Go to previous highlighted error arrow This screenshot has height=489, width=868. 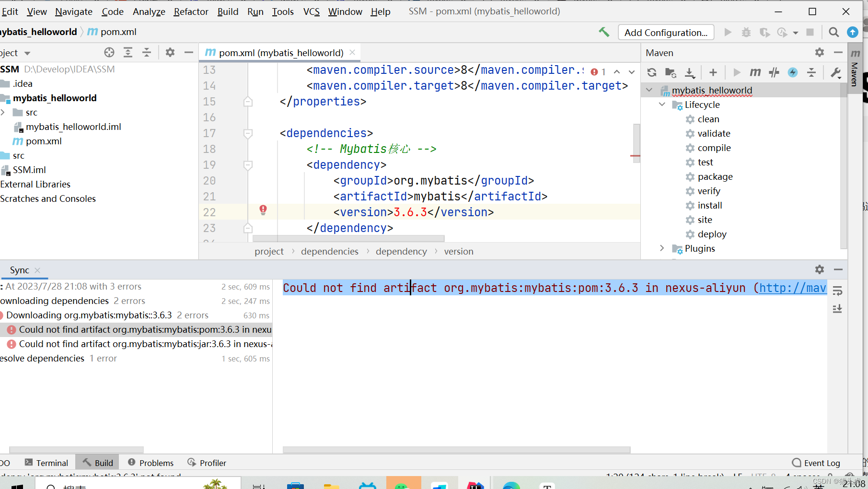coord(617,72)
